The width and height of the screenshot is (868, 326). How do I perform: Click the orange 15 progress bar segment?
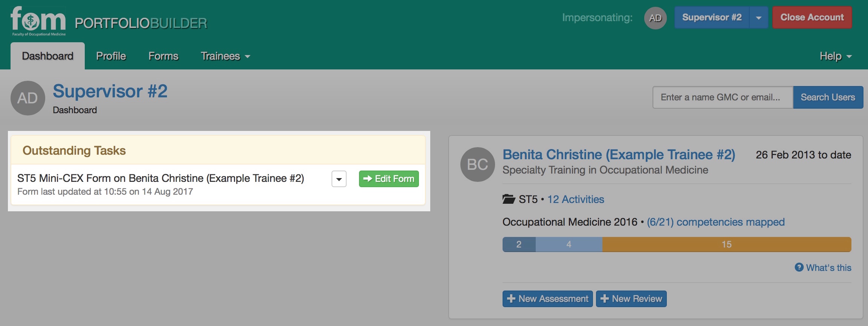point(727,244)
